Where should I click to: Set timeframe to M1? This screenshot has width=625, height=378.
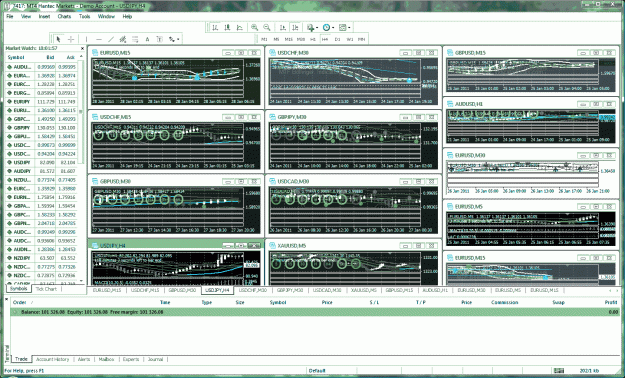264,39
